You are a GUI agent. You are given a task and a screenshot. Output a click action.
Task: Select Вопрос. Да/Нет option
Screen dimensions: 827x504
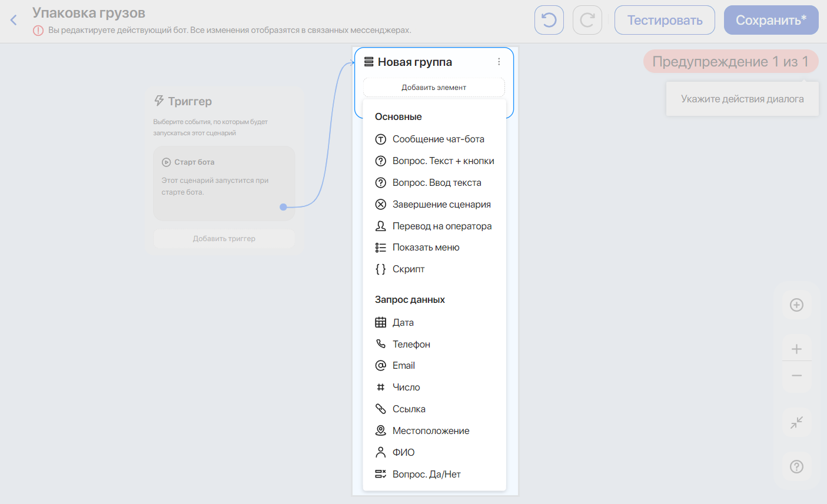(426, 475)
